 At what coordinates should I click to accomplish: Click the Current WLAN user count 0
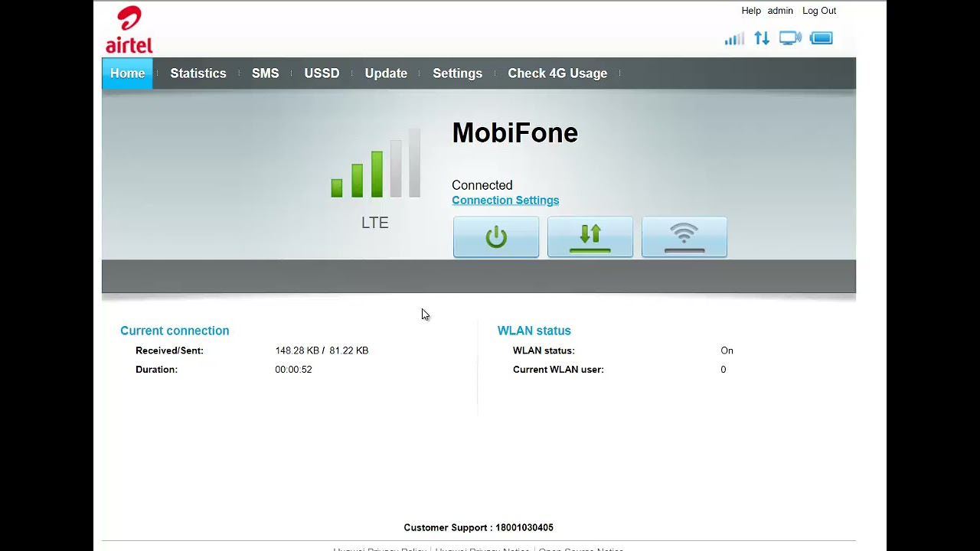pyautogui.click(x=724, y=370)
